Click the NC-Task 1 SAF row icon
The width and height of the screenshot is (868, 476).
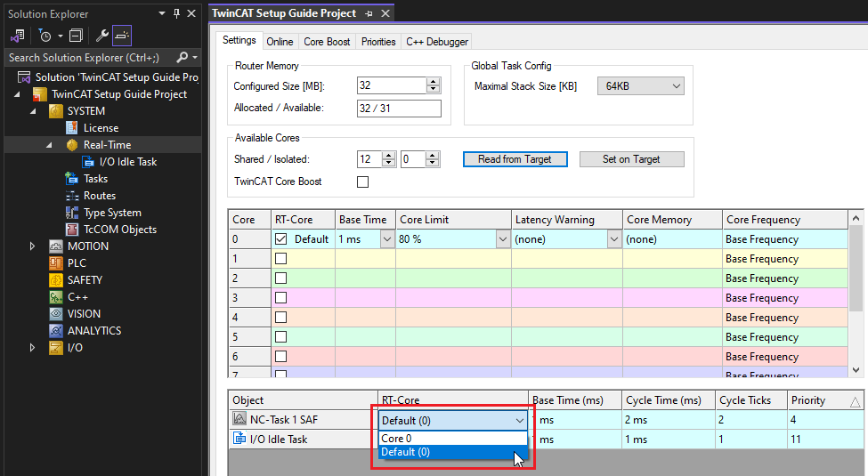point(239,419)
